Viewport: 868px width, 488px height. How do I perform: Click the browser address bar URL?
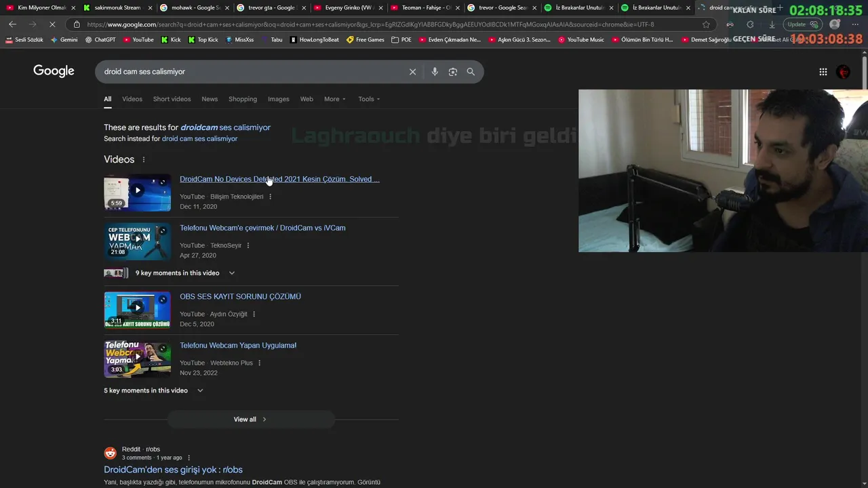(x=370, y=24)
